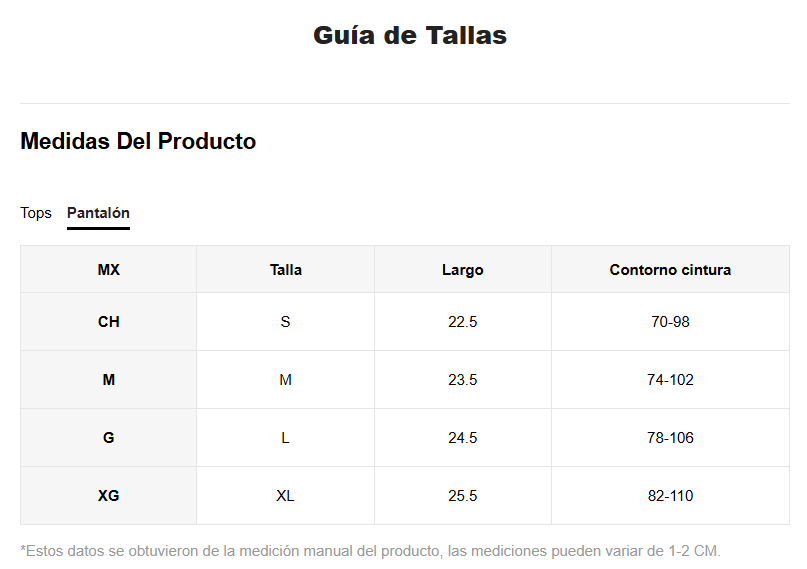
Task: Click the Talla L cell
Action: click(286, 438)
